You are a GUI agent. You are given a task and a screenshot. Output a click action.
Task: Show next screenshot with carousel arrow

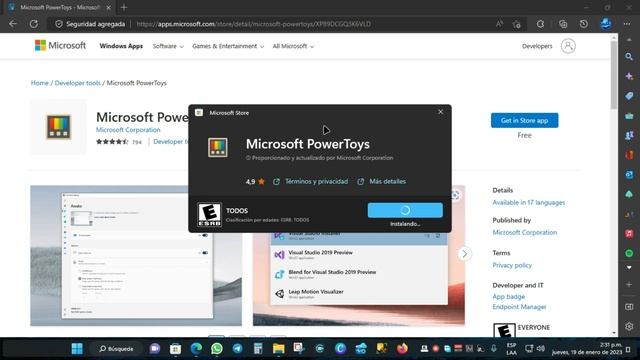[x=464, y=254]
